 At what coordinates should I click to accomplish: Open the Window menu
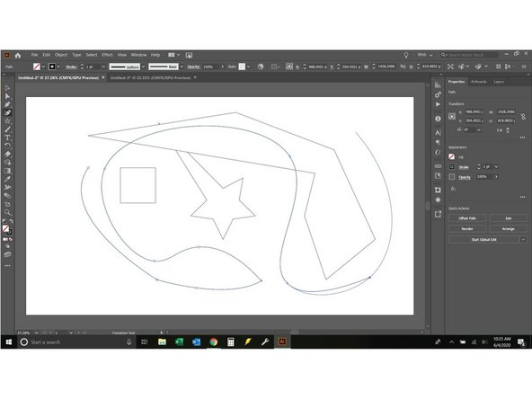(x=138, y=55)
